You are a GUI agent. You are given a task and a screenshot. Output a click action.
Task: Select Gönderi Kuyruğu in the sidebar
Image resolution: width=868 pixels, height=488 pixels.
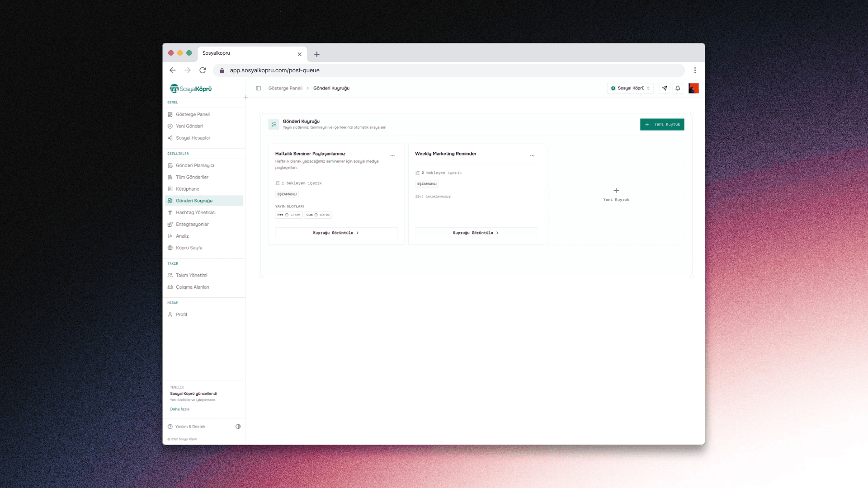pyautogui.click(x=204, y=201)
